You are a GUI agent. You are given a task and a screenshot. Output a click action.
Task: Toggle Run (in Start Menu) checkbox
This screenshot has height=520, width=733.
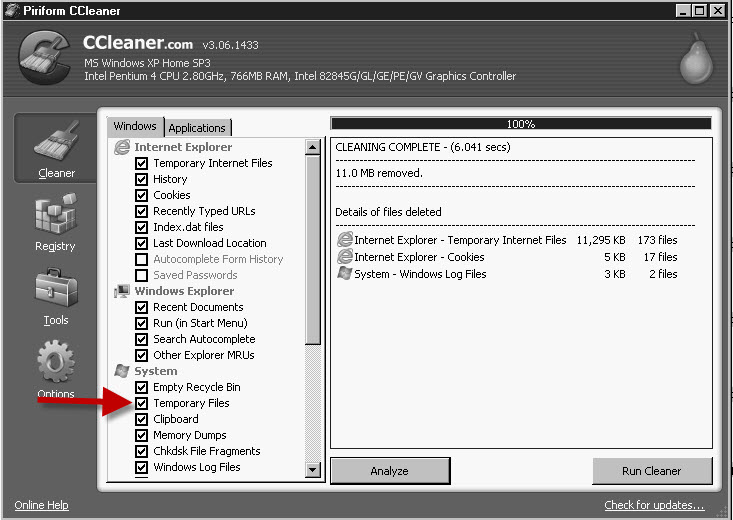[141, 323]
